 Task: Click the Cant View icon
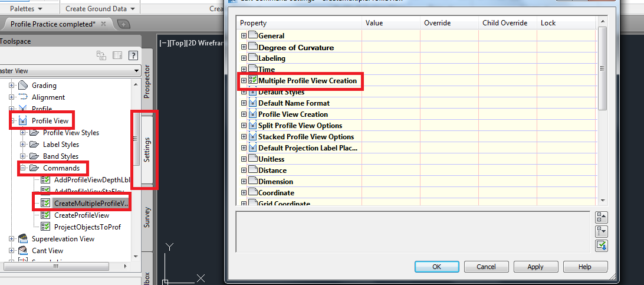click(x=23, y=251)
